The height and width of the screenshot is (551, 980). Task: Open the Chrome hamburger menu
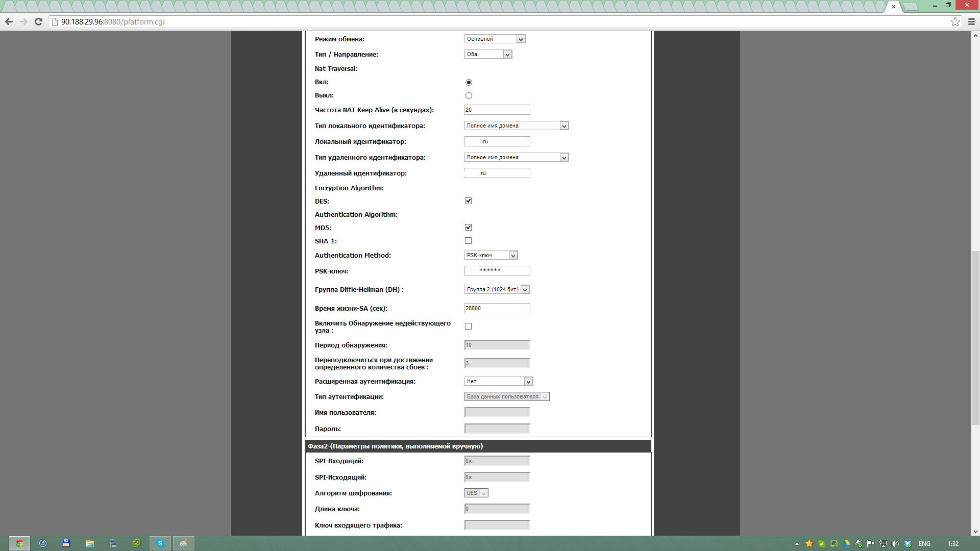[x=971, y=21]
